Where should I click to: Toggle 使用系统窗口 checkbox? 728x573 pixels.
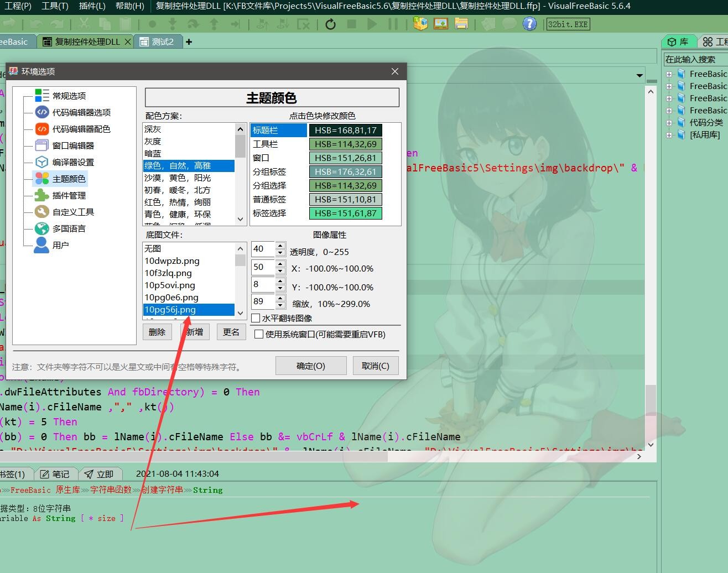click(258, 334)
